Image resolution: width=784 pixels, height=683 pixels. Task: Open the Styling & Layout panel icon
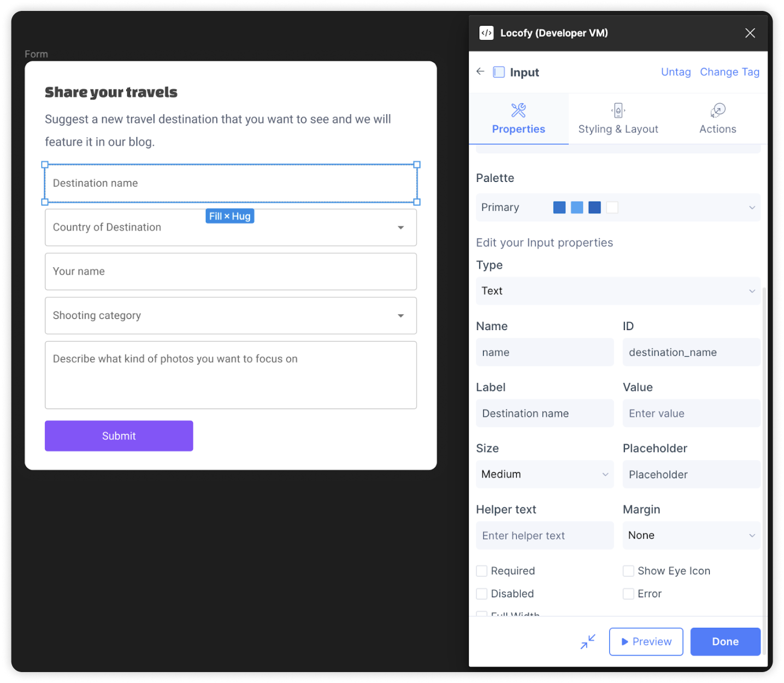click(x=618, y=110)
